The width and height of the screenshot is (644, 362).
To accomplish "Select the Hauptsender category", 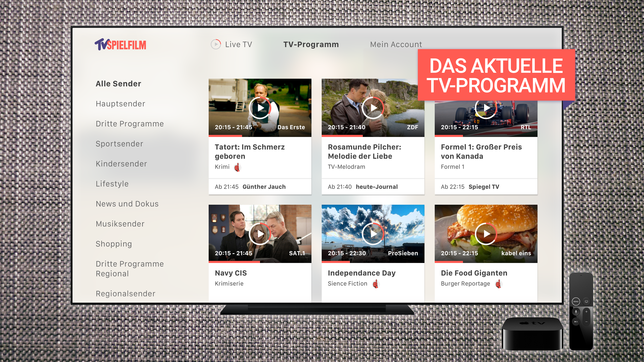I will coord(120,104).
